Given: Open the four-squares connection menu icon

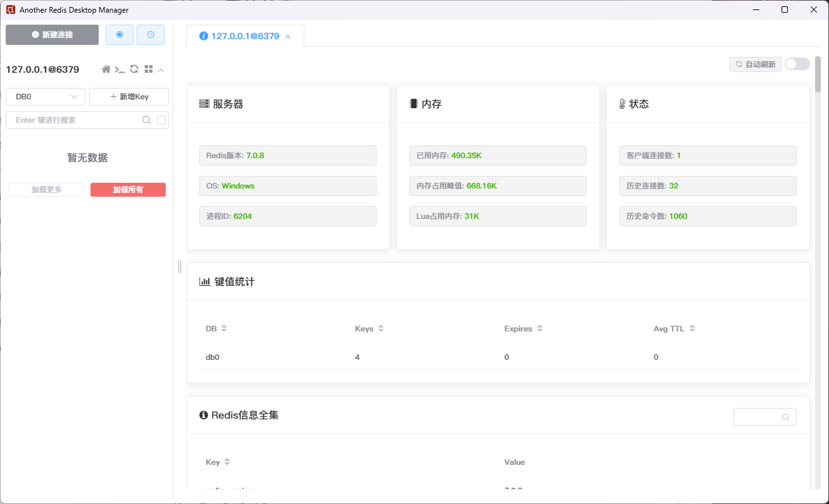Looking at the screenshot, I should pos(149,70).
